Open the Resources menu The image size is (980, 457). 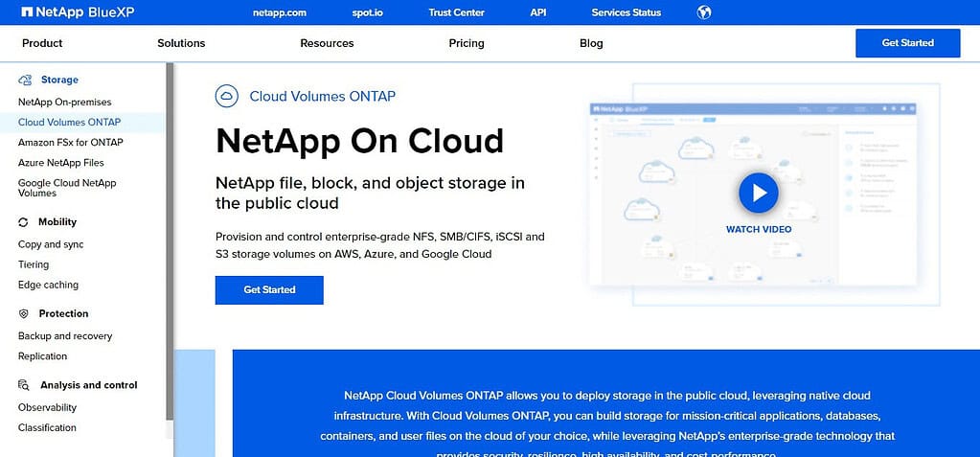[x=327, y=43]
